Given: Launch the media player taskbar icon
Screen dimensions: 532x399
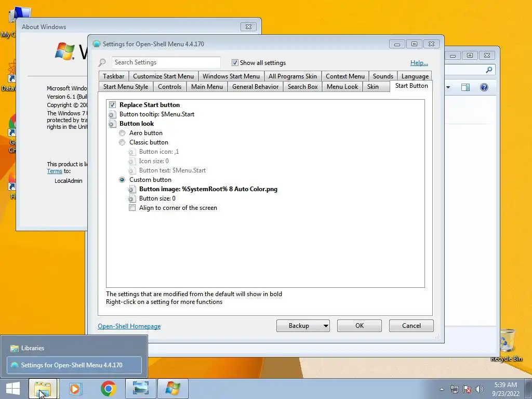Looking at the screenshot, I should (75, 389).
